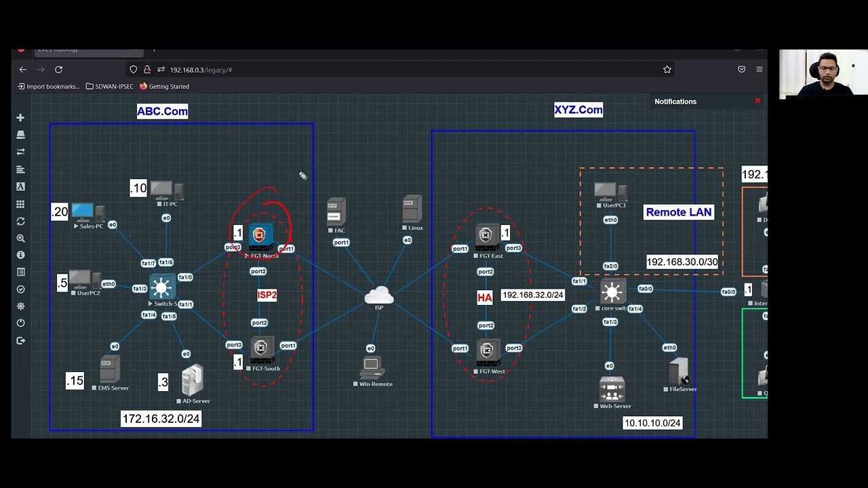Click the ABC.Com label
The height and width of the screenshot is (488, 868).
[162, 111]
